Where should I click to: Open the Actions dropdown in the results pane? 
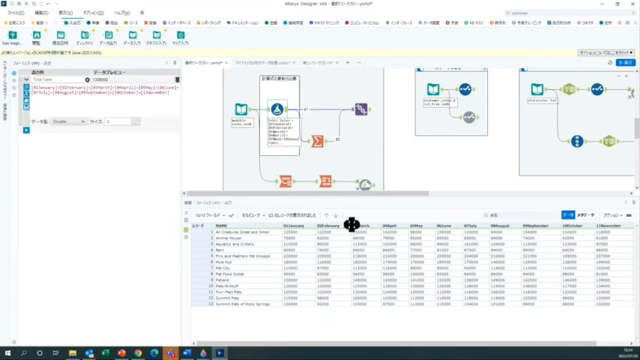point(613,215)
